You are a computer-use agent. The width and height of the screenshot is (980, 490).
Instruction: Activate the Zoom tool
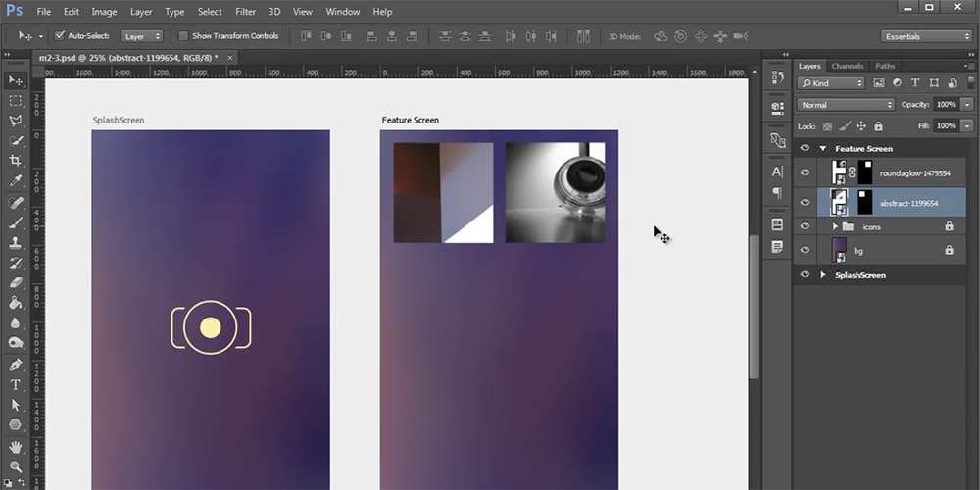pos(16,466)
